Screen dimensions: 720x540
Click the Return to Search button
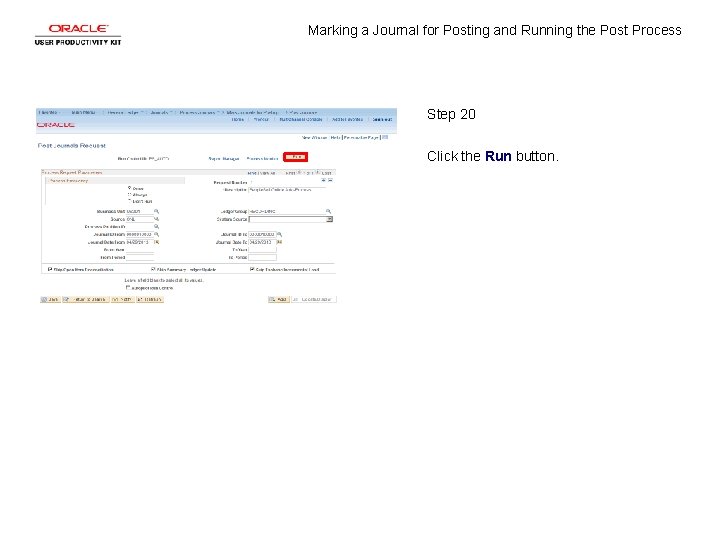coord(86,299)
